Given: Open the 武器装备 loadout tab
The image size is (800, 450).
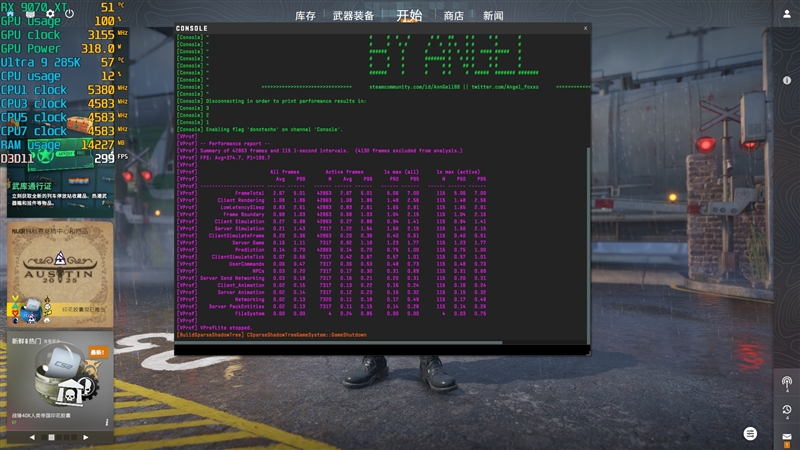Looking at the screenshot, I should [353, 16].
